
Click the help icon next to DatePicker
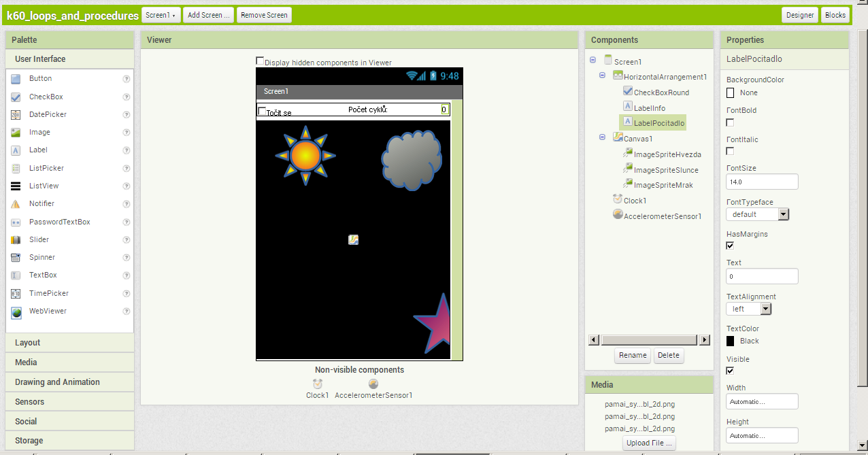[126, 115]
